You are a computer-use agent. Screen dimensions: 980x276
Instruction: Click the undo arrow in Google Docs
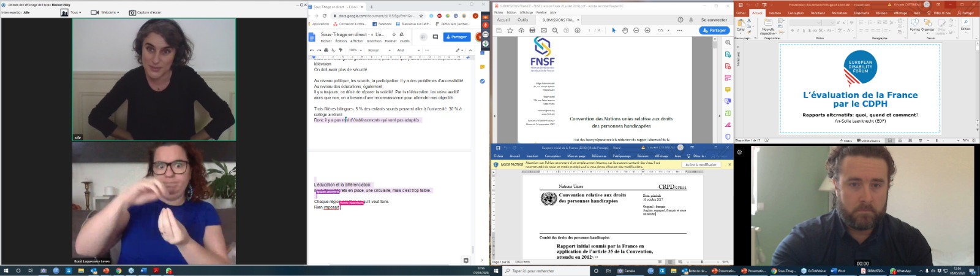(312, 50)
